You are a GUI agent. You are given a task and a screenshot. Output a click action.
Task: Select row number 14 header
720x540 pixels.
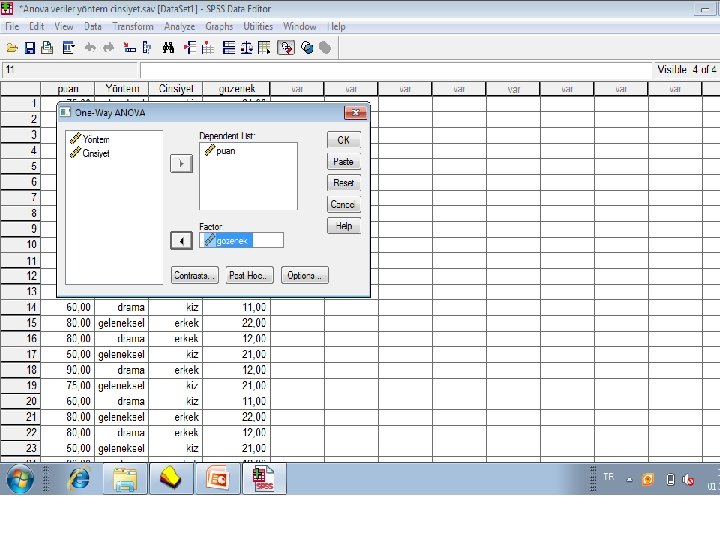click(x=21, y=307)
